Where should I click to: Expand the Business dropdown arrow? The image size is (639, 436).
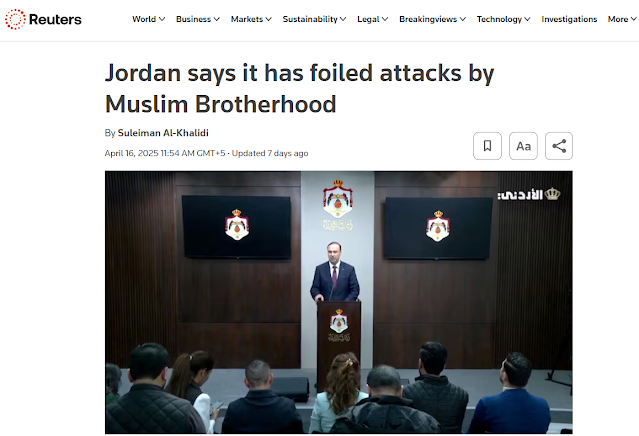pyautogui.click(x=216, y=19)
